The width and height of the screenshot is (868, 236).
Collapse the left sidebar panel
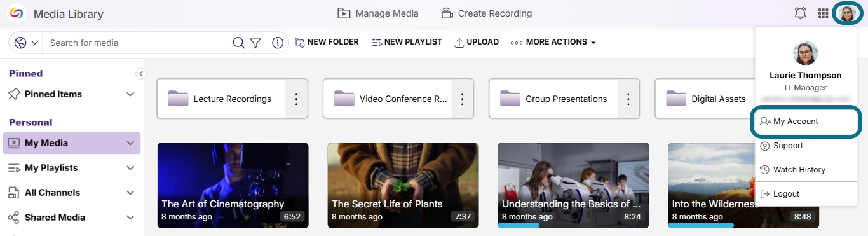[141, 74]
